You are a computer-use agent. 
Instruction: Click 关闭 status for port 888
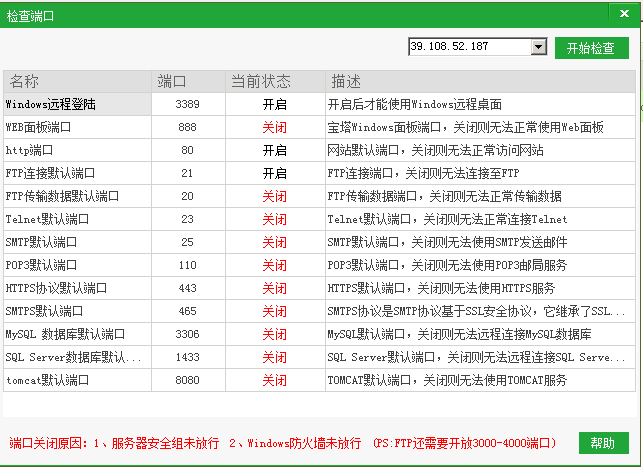coord(275,127)
